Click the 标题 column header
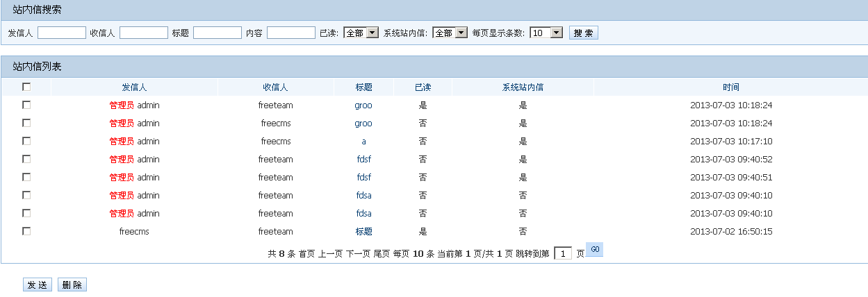Screen dimensions: 868x297 point(363,87)
